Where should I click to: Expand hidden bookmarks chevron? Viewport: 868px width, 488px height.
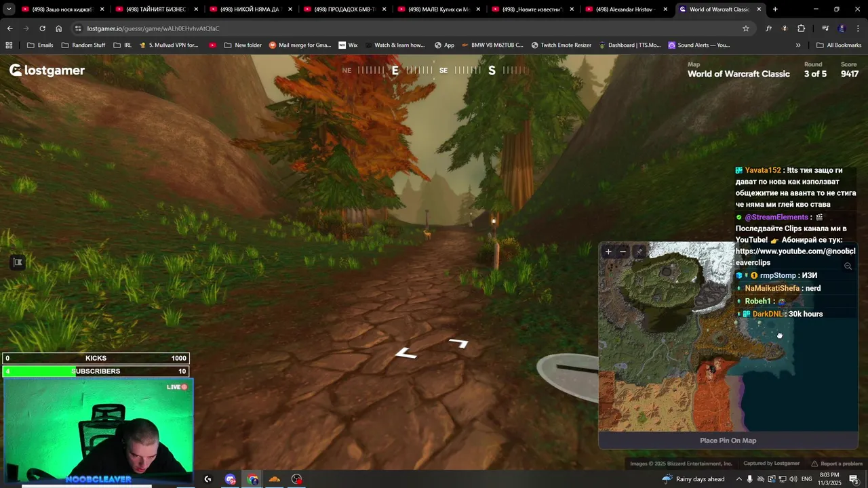click(798, 45)
